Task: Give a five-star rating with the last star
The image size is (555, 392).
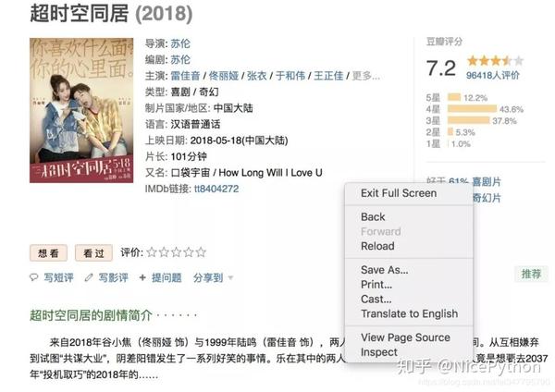Action: click(x=201, y=252)
